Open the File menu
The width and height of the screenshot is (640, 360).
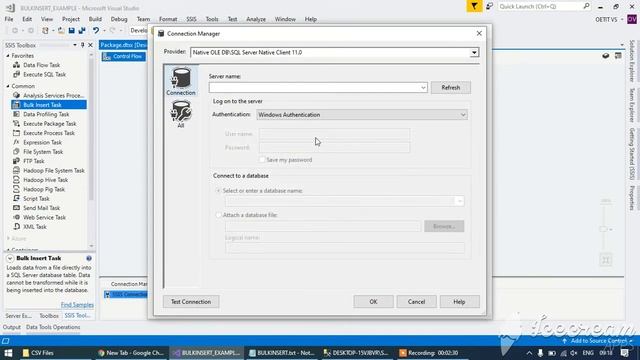tap(9, 19)
